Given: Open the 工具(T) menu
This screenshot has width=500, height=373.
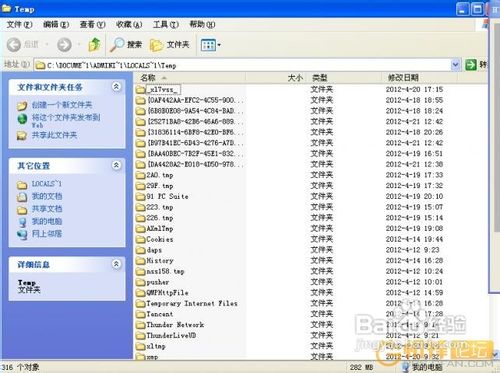Looking at the screenshot, I should [166, 24].
